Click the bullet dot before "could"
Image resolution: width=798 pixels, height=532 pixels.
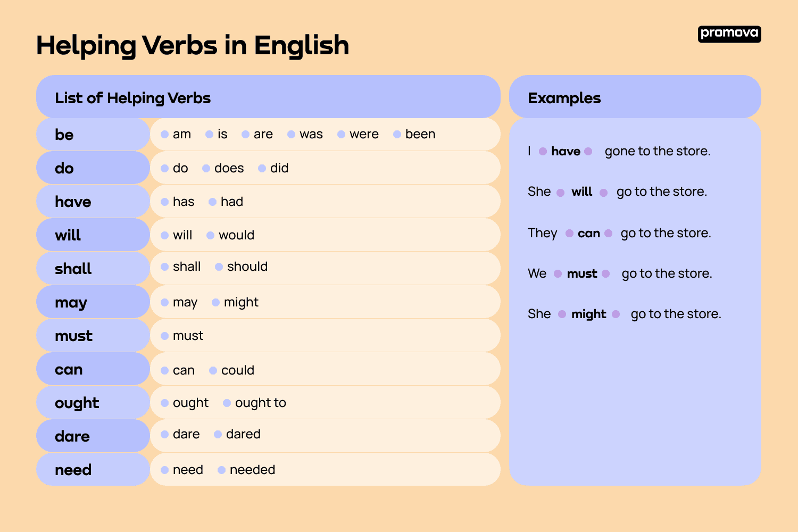pos(213,370)
